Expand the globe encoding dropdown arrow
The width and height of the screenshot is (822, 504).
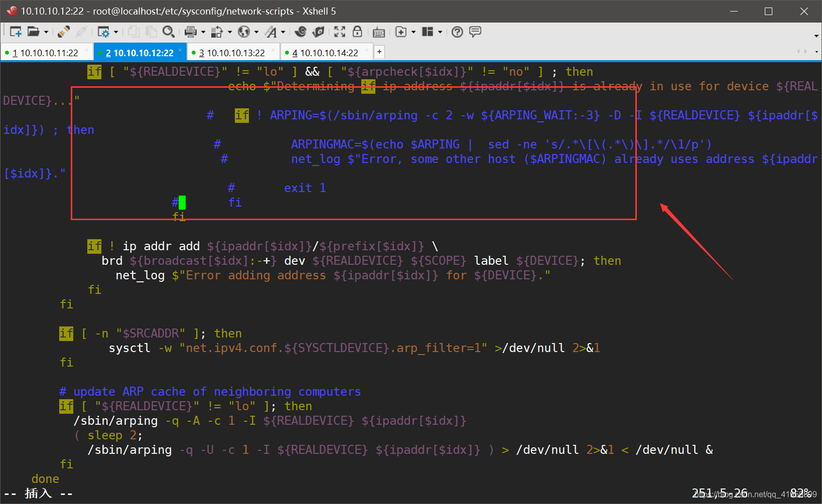[256, 32]
